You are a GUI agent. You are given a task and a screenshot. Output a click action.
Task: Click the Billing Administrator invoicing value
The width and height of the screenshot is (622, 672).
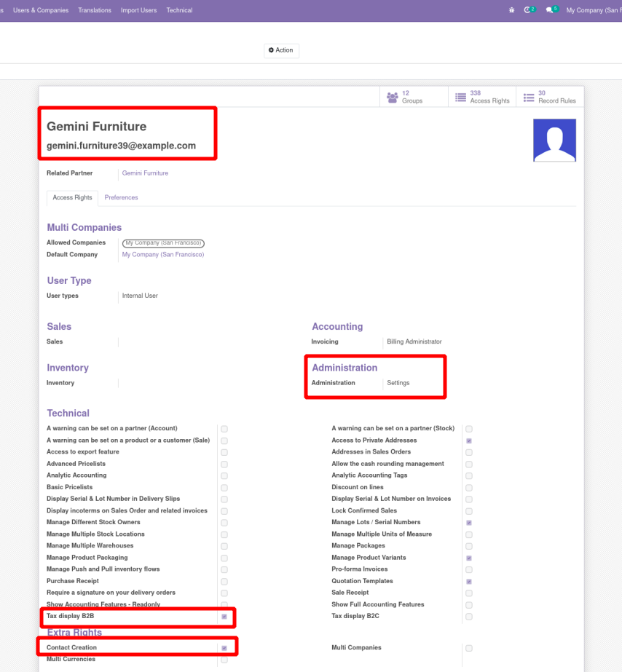414,341
